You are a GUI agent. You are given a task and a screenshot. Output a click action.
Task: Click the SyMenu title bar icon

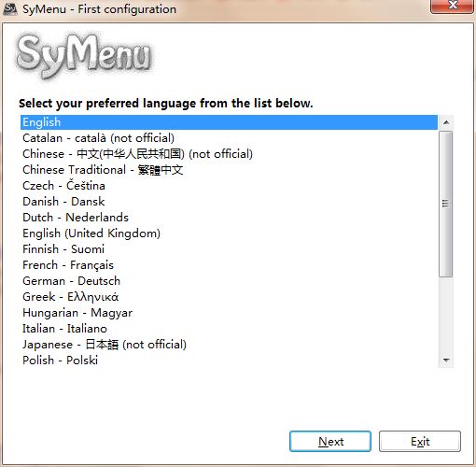pyautogui.click(x=9, y=8)
